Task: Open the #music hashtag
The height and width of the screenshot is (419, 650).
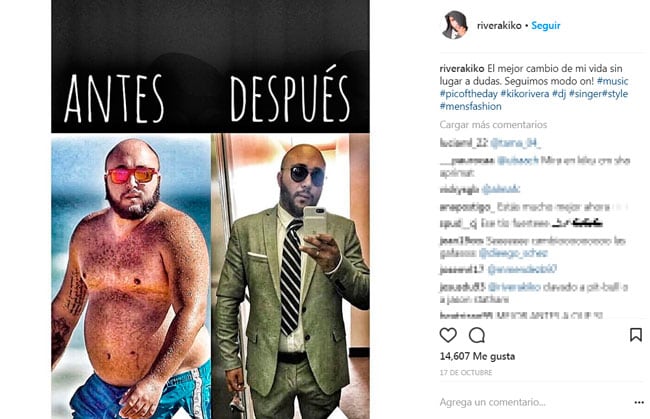Action: [x=612, y=81]
